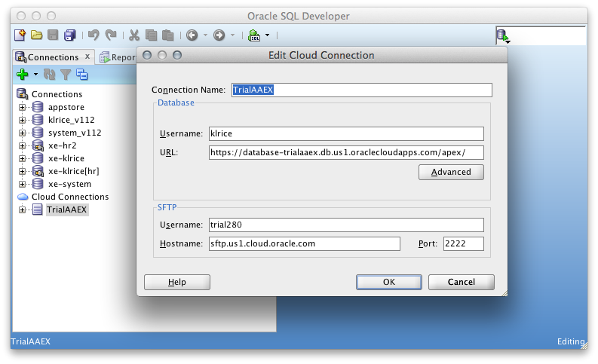Click the appstore database icon

tap(38, 107)
